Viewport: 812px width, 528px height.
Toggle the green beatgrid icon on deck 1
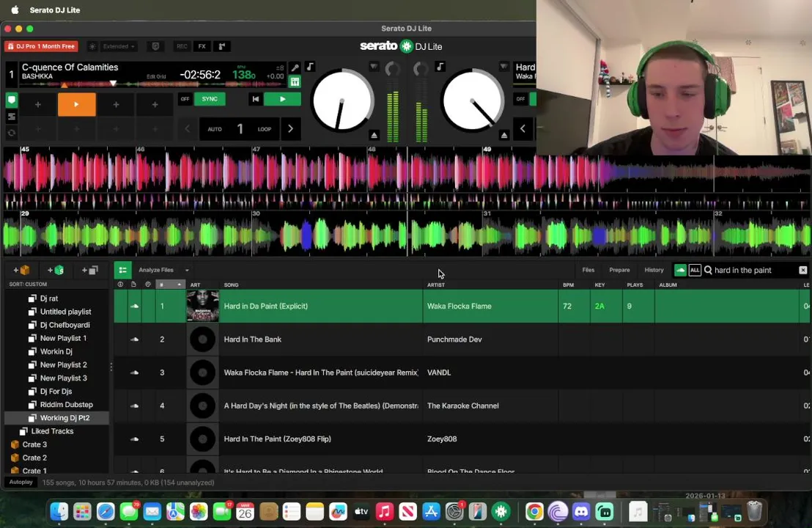[x=295, y=81]
